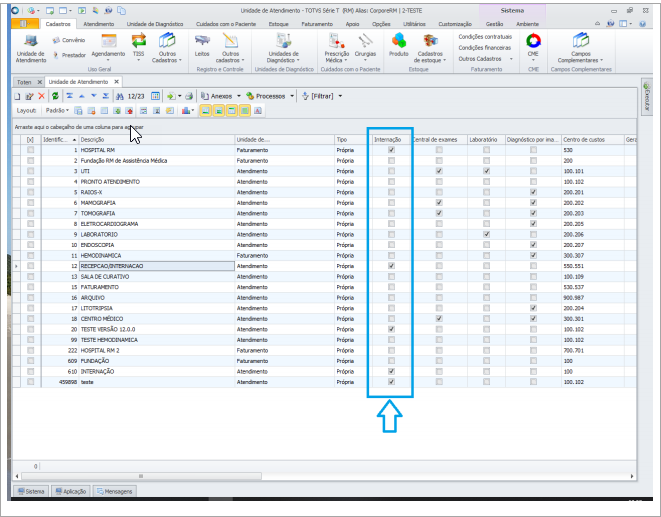Click the Sistema button at bottom
This screenshot has height=517, width=661.
(31, 491)
